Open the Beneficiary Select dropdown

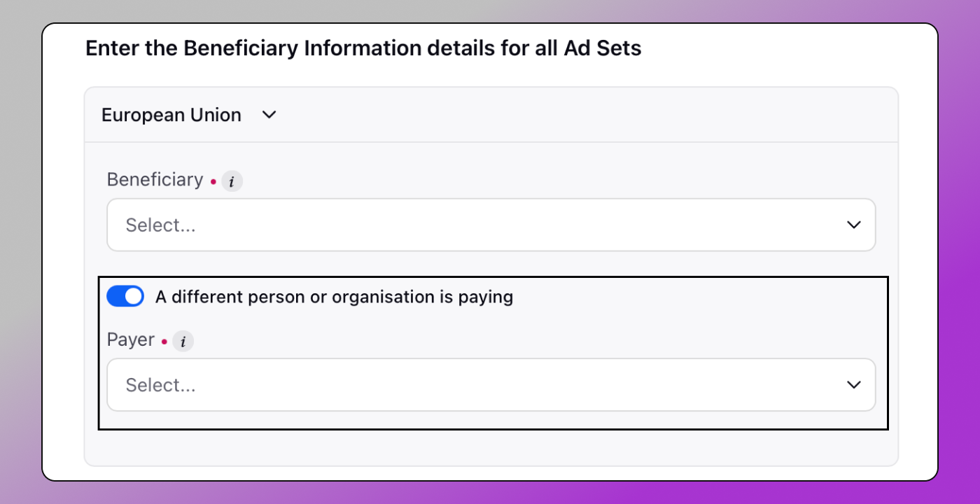click(491, 225)
